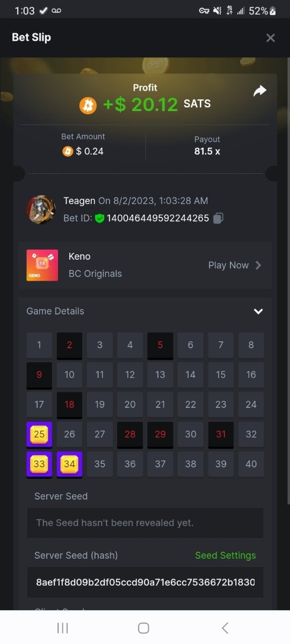Tap the Bitcoin icon next to Bet Amount
290x644 pixels.
click(67, 151)
